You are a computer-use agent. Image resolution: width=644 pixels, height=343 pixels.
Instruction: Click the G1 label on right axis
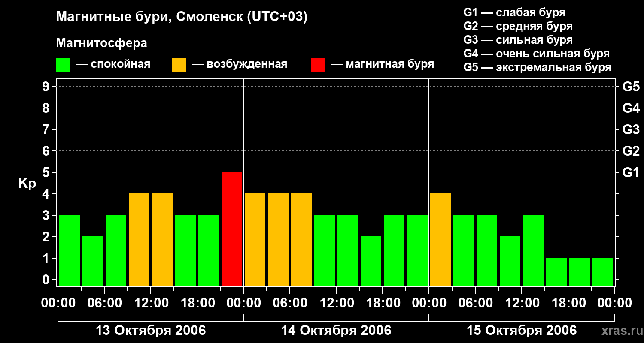(x=630, y=173)
